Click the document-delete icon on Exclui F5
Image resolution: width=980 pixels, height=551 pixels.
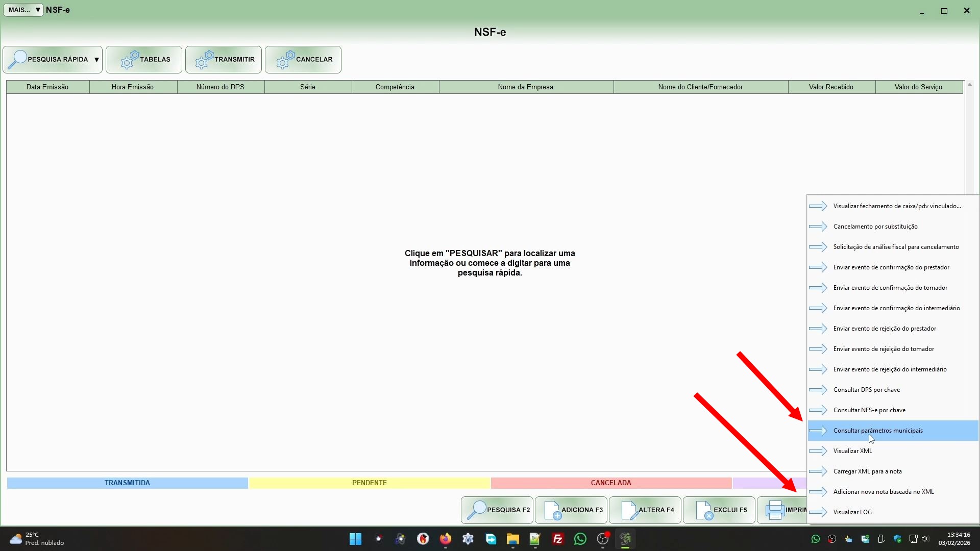704,510
